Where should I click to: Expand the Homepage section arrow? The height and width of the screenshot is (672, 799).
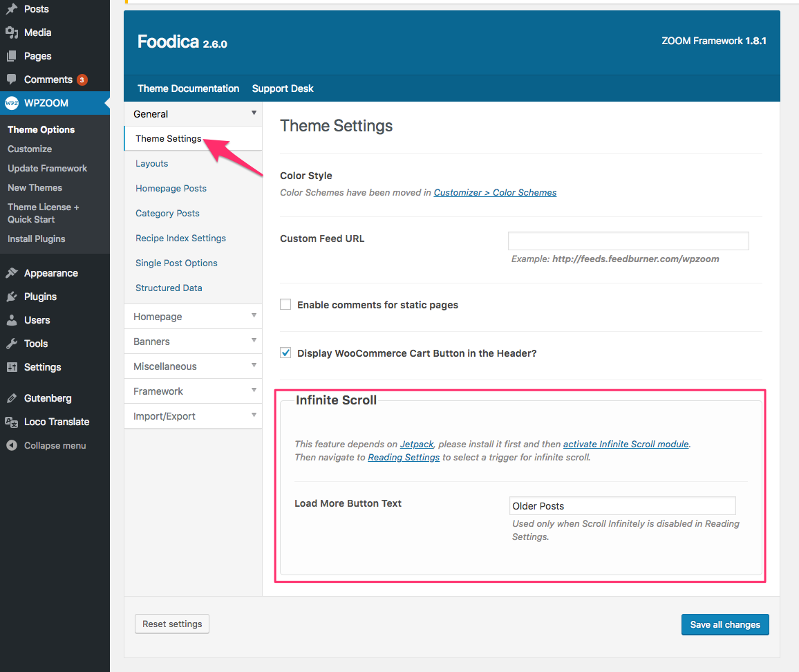254,316
